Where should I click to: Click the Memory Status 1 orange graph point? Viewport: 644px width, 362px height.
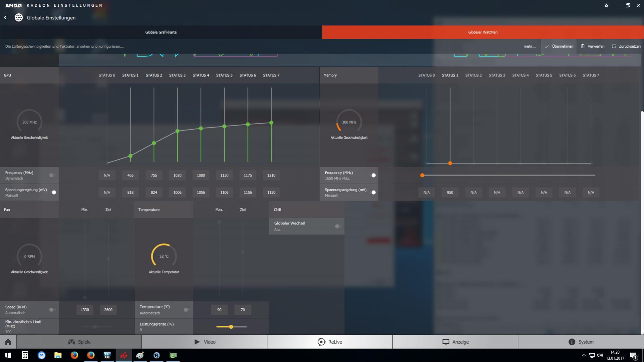(450, 163)
